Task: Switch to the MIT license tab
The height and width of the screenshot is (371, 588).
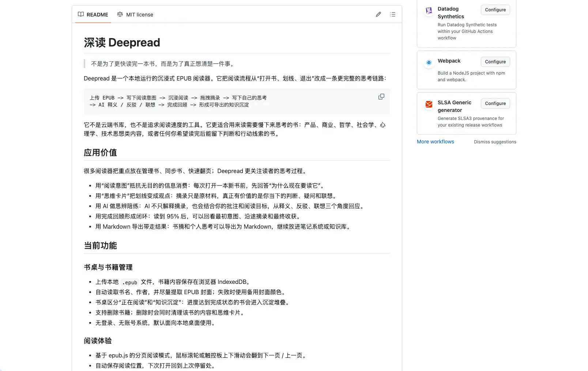Action: pyautogui.click(x=135, y=15)
